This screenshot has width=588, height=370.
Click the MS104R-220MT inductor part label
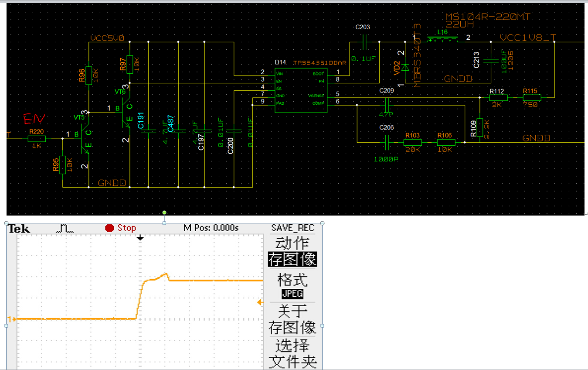tap(489, 17)
